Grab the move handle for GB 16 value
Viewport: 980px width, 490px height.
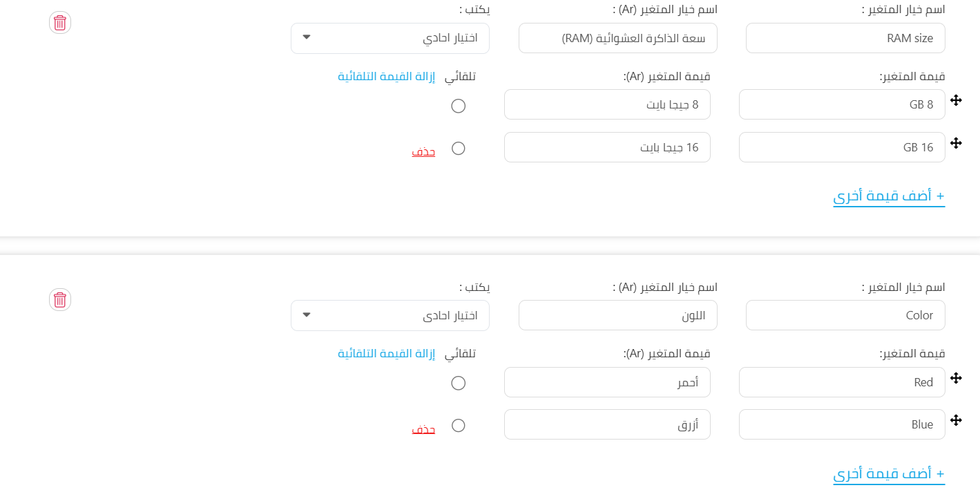(x=956, y=143)
